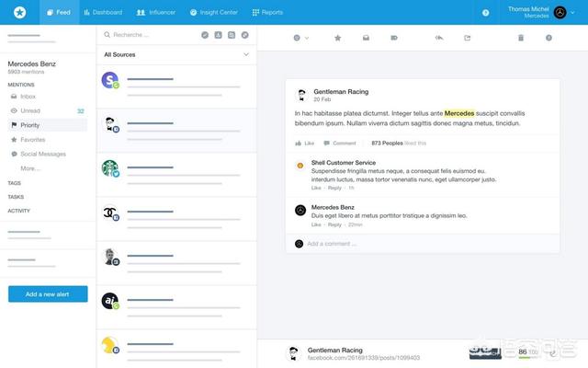
Task: Click the Unread count badge 32
Action: [81, 110]
